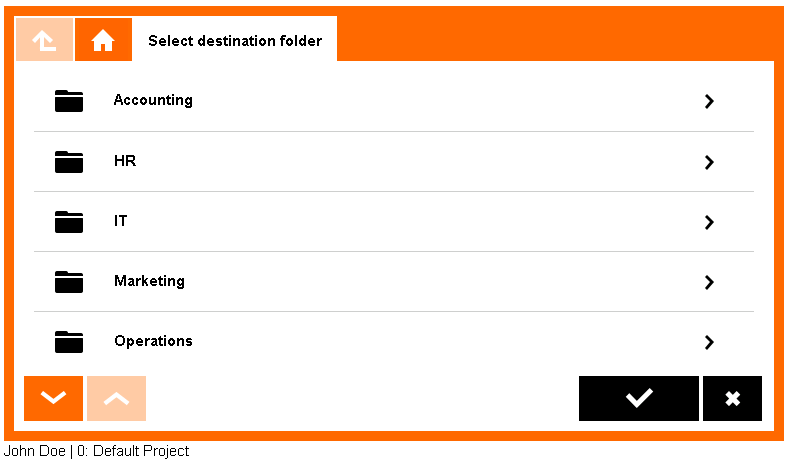Select the Accounting folder label

[153, 100]
